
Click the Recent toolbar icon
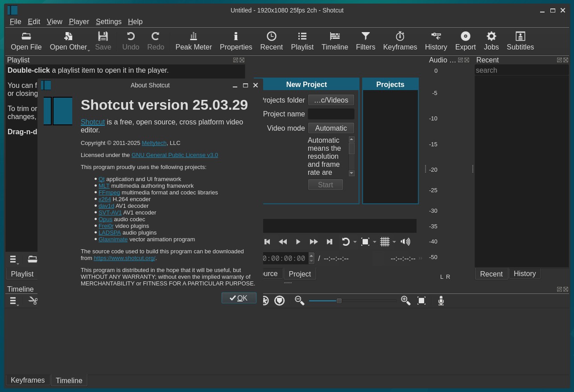click(x=271, y=41)
